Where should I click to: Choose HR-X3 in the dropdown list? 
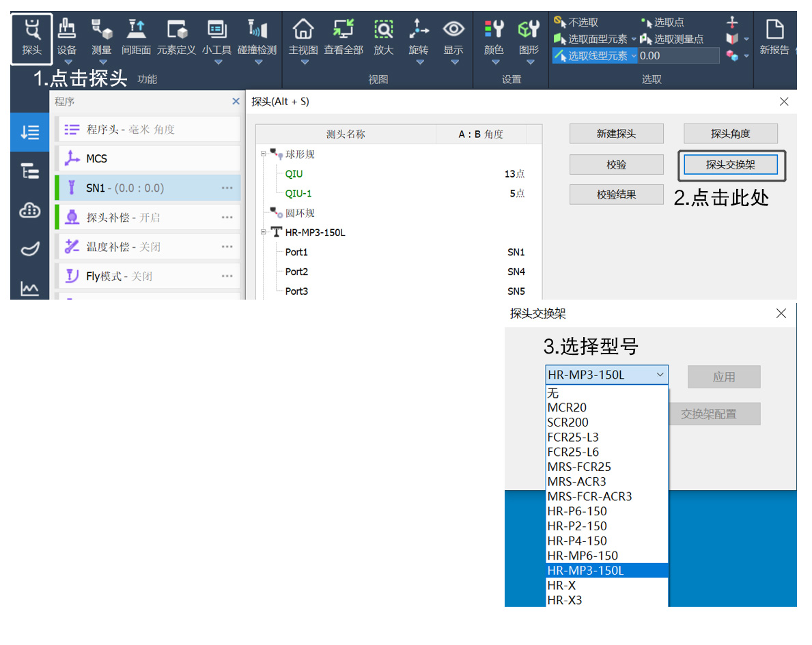point(565,600)
